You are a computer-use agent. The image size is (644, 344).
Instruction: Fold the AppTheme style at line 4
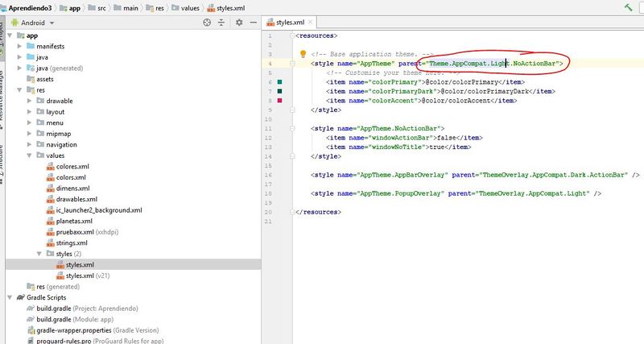point(292,64)
